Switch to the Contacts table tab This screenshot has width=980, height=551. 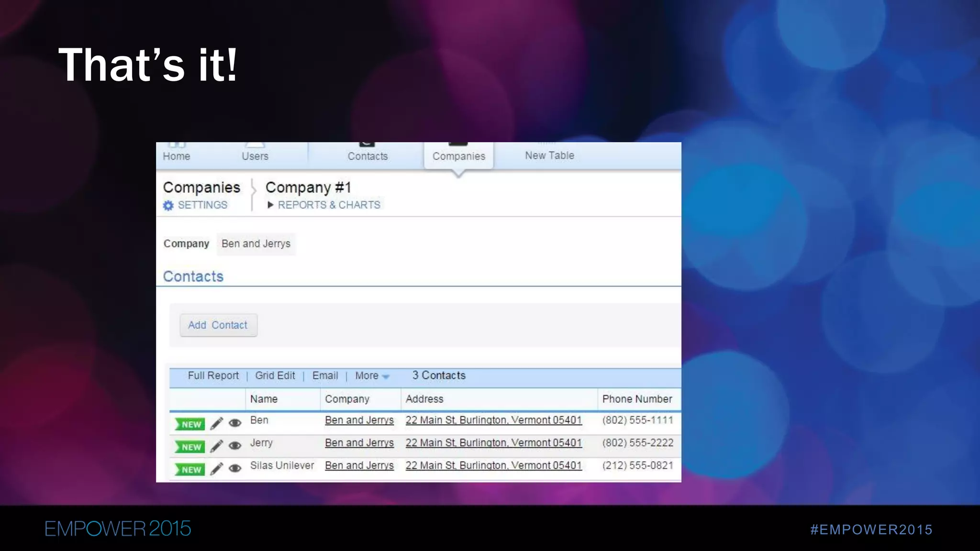point(367,156)
